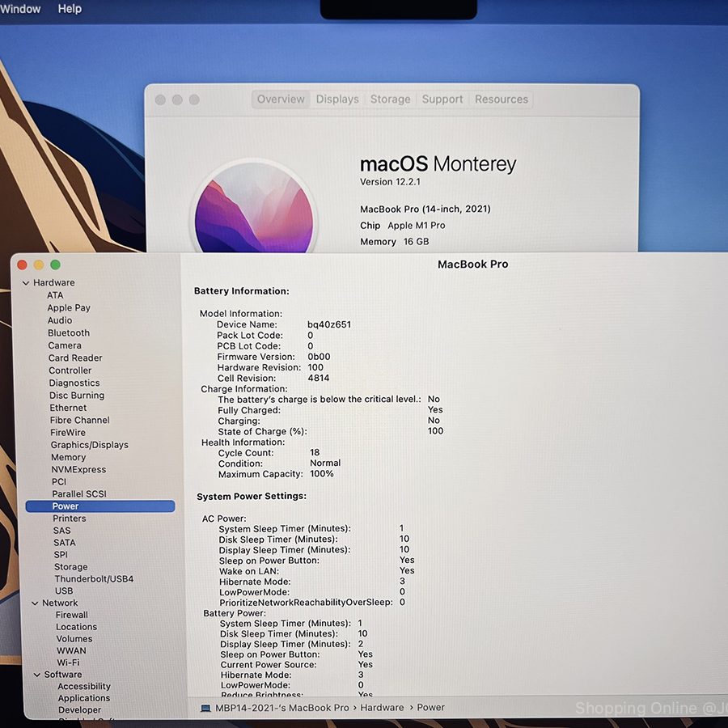Select PCI in the sidebar
Screen dimensions: 728x728
point(59,482)
